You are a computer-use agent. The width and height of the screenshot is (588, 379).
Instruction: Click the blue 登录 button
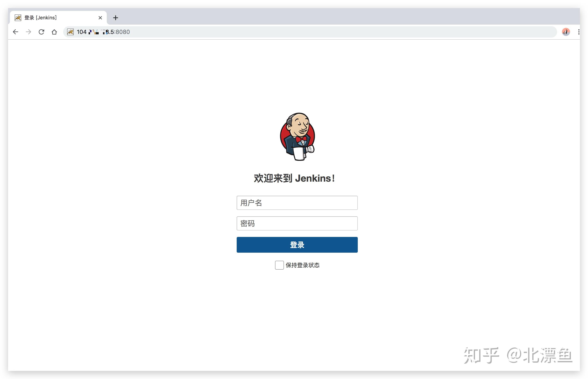coord(297,245)
